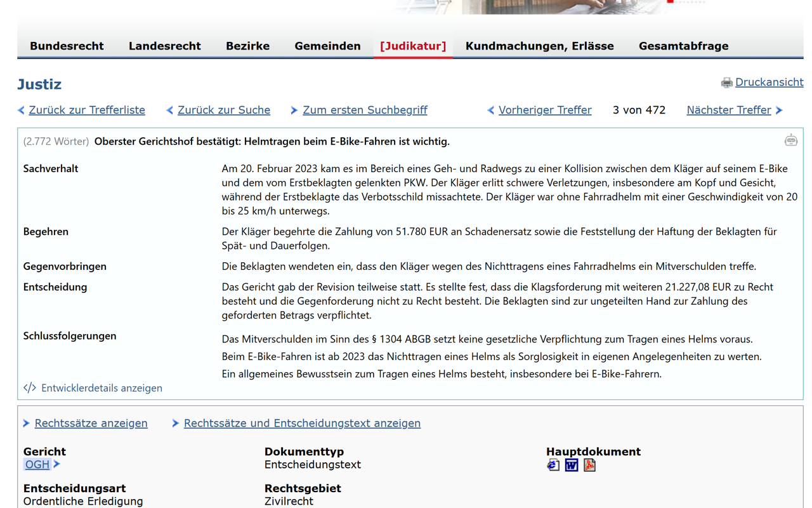Go to the Bezirke tab

tap(248, 46)
